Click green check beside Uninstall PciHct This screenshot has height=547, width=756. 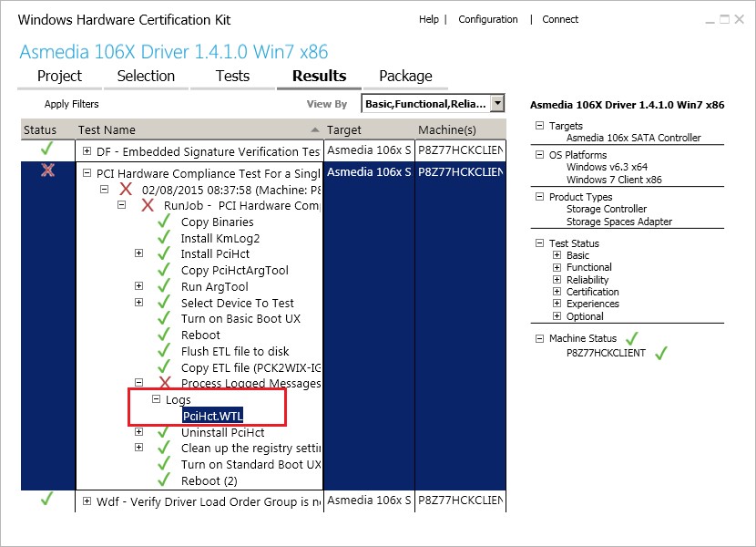164,431
